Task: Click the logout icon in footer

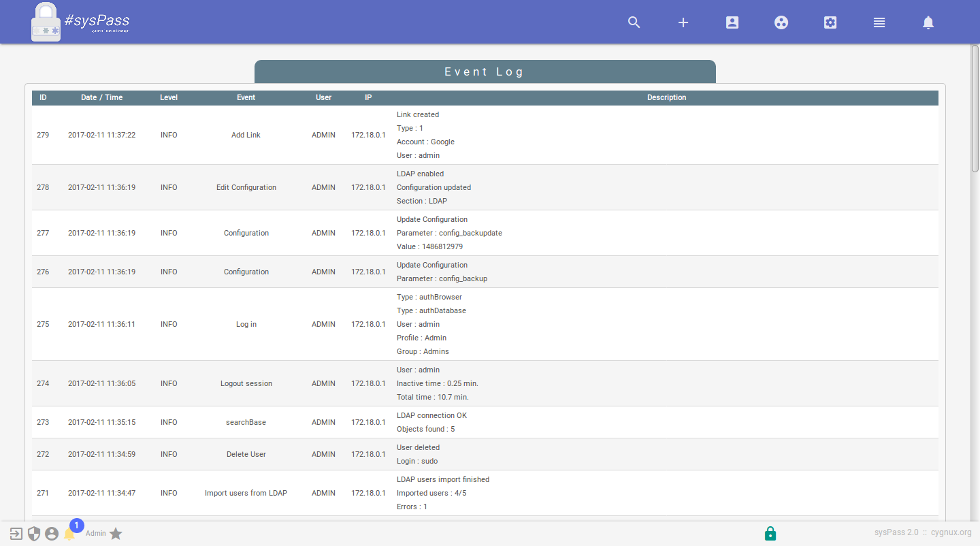Action: (16, 534)
